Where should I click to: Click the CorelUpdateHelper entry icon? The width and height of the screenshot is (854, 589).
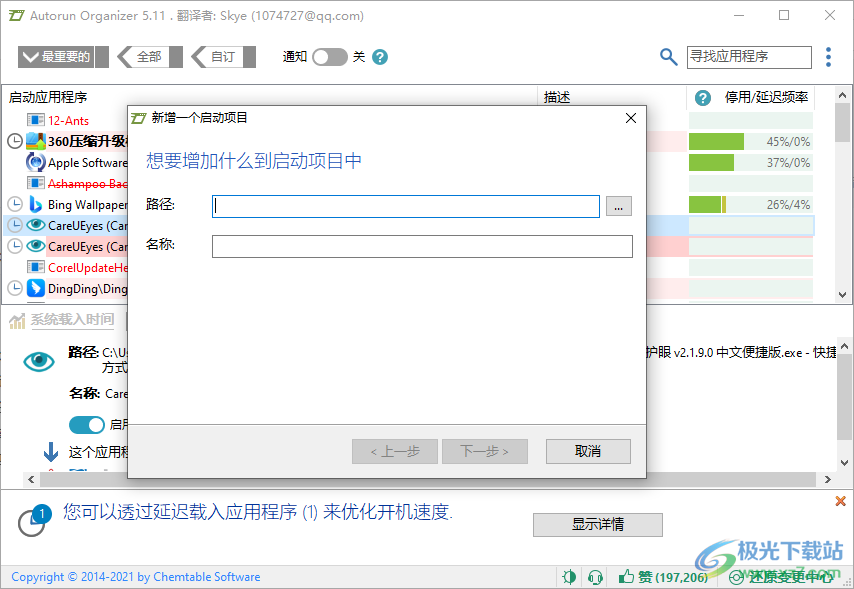[36, 267]
